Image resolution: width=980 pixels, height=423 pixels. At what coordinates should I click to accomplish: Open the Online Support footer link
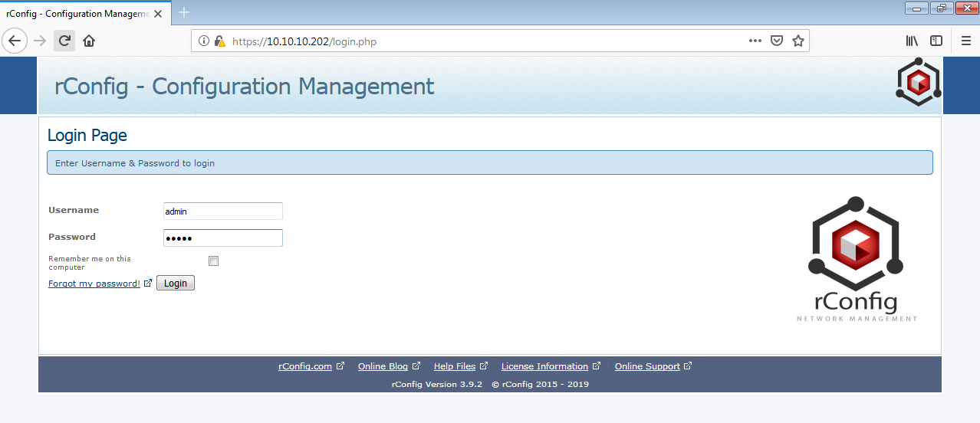[647, 366]
